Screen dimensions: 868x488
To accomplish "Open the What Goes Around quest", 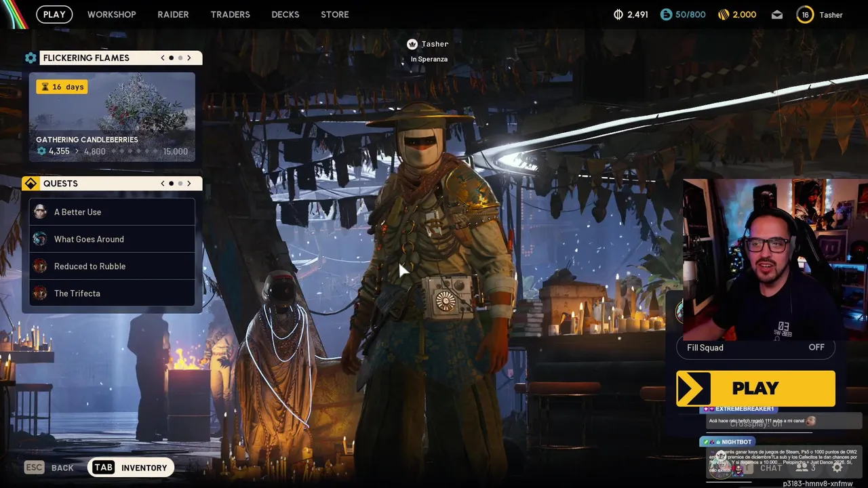I will pos(112,239).
